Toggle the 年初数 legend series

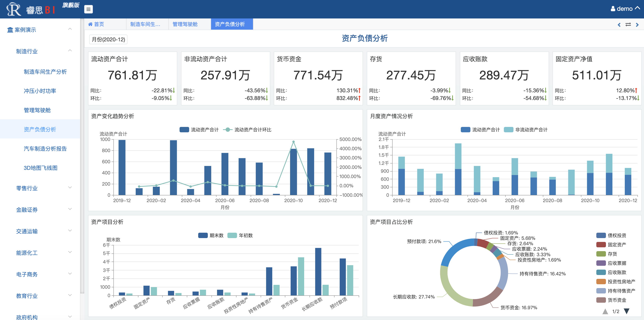coord(240,236)
